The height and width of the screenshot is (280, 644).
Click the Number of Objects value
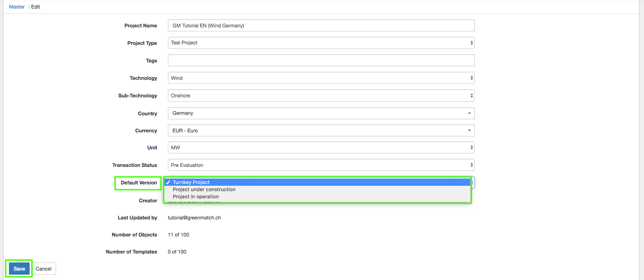(178, 235)
